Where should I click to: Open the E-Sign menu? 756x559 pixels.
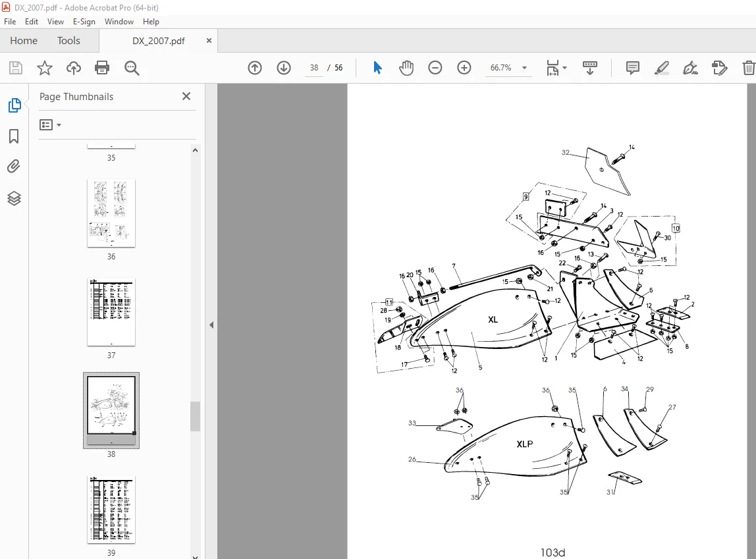(84, 22)
